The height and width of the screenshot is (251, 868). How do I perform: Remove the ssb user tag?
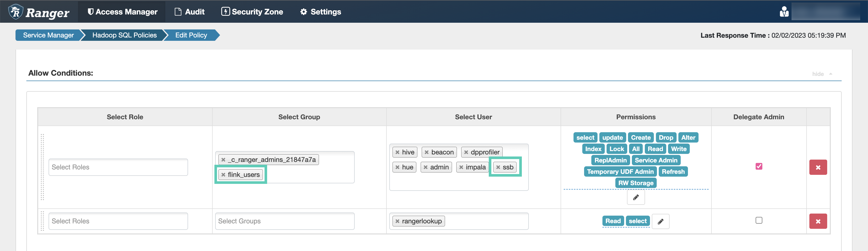point(498,167)
